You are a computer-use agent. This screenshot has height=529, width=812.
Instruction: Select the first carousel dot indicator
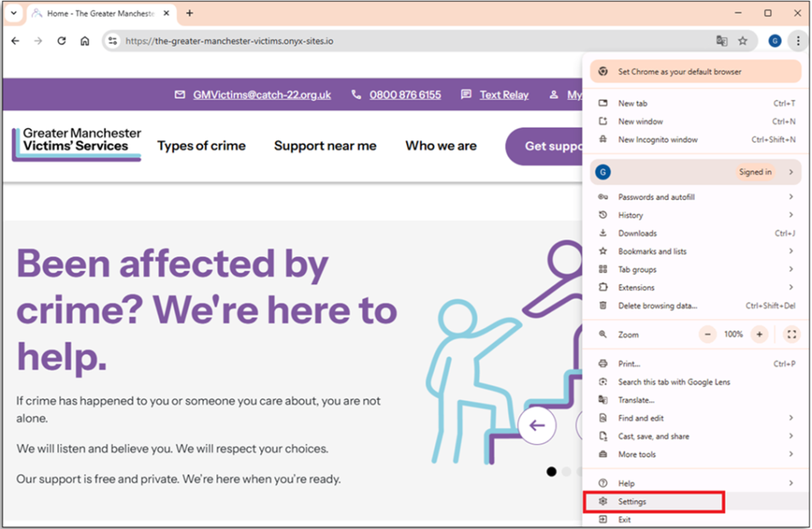point(551,472)
